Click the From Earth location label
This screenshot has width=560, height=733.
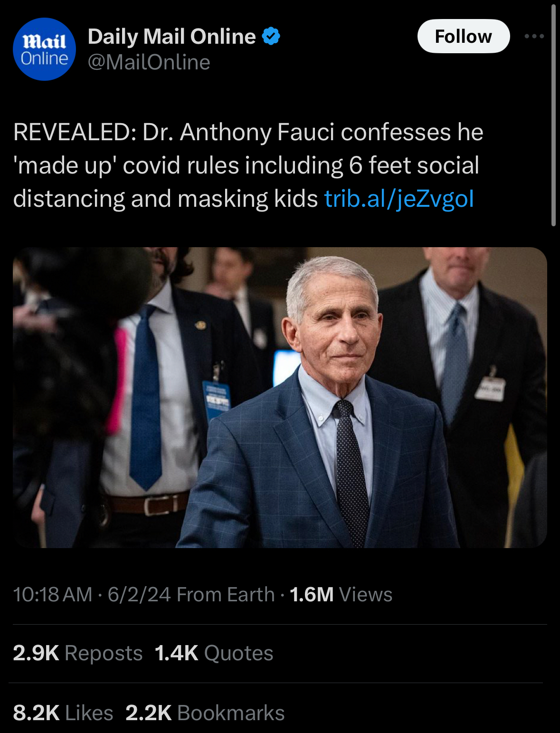tap(226, 595)
